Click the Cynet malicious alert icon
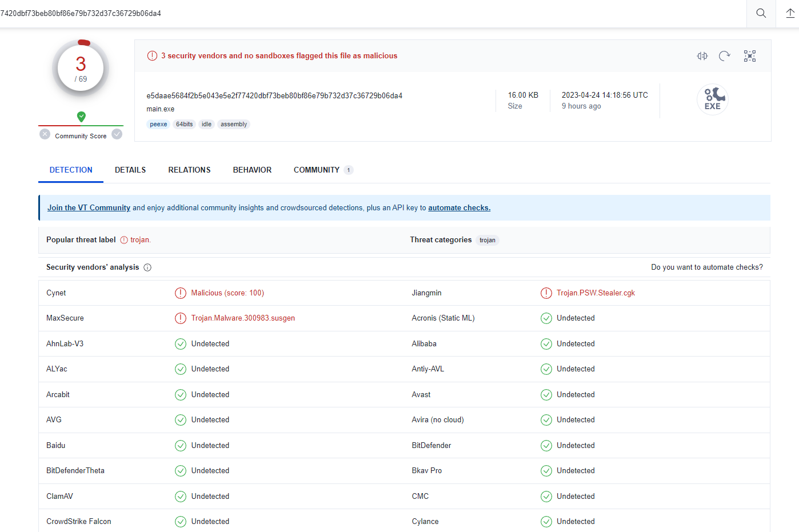The width and height of the screenshot is (799, 532). [181, 293]
